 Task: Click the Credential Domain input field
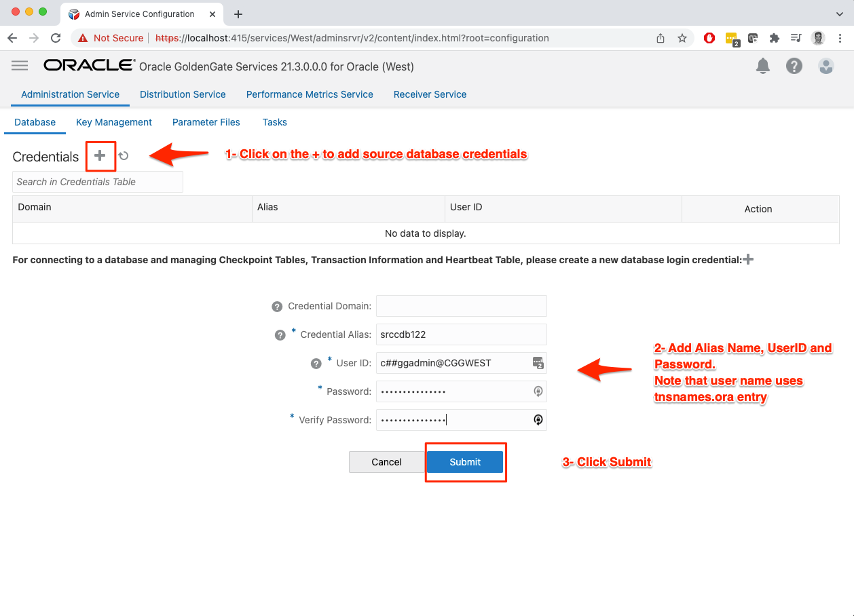point(462,306)
